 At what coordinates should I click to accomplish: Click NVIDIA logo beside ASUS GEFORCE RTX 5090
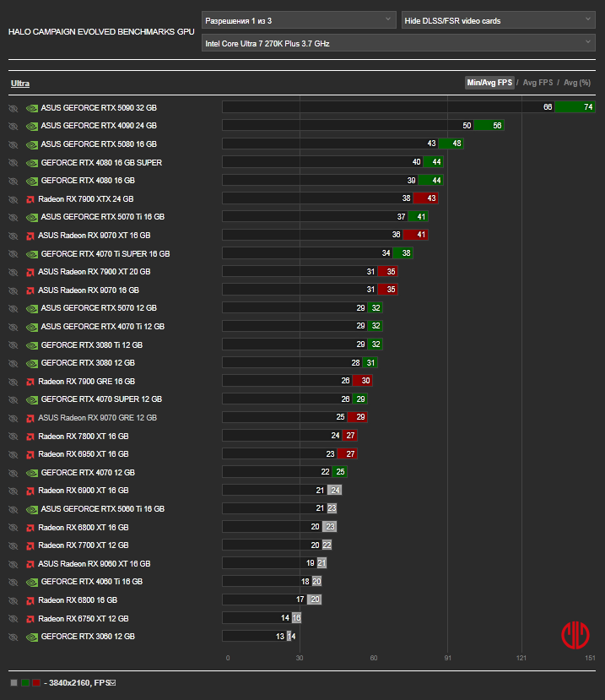click(x=32, y=108)
